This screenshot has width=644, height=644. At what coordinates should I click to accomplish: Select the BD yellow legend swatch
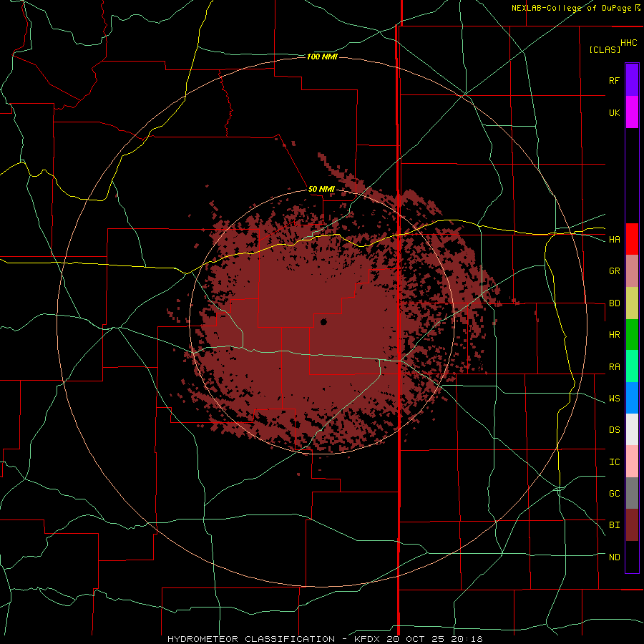(632, 303)
